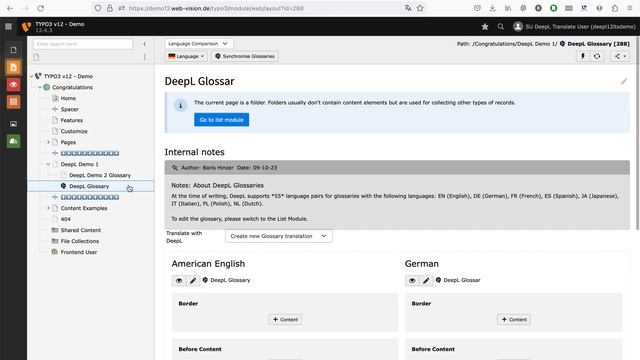Viewport: 640px width, 360px height.
Task: Open TYPO3 topbar search magnifier
Action: pyautogui.click(x=500, y=27)
